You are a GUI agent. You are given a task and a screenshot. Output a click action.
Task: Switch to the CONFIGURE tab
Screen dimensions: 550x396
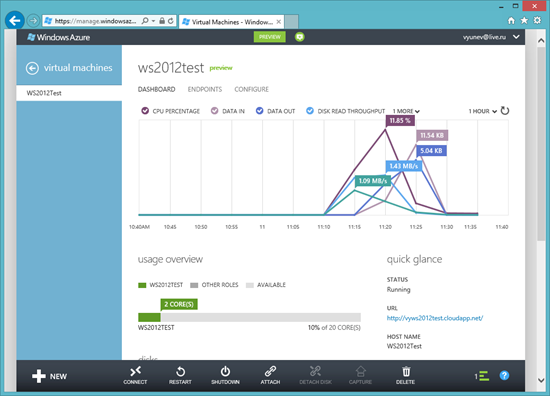251,89
